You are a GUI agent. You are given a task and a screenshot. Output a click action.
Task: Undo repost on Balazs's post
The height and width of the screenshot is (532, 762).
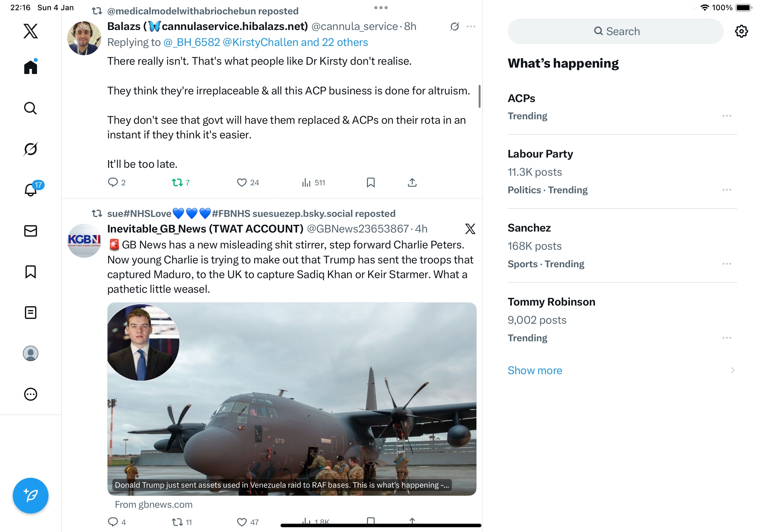tap(177, 182)
